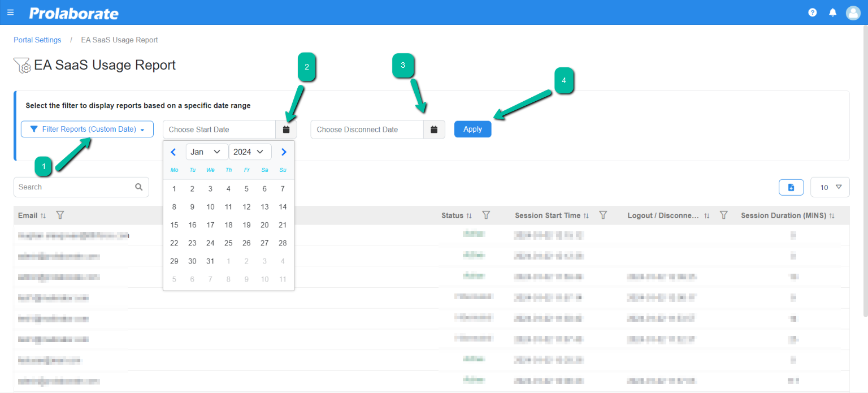
Task: Select January 27 in calendar
Action: point(264,243)
